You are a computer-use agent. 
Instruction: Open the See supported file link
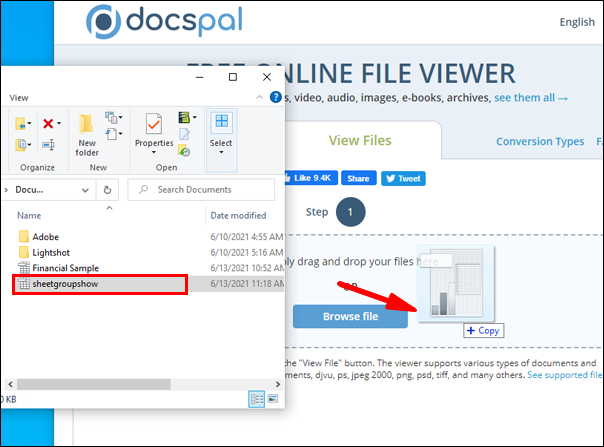(564, 375)
